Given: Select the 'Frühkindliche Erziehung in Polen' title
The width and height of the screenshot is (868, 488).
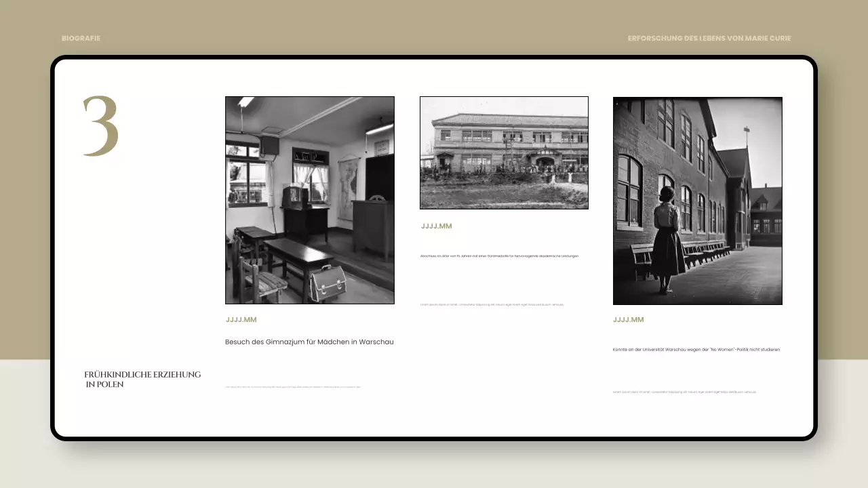Looking at the screenshot, I should tap(142, 380).
